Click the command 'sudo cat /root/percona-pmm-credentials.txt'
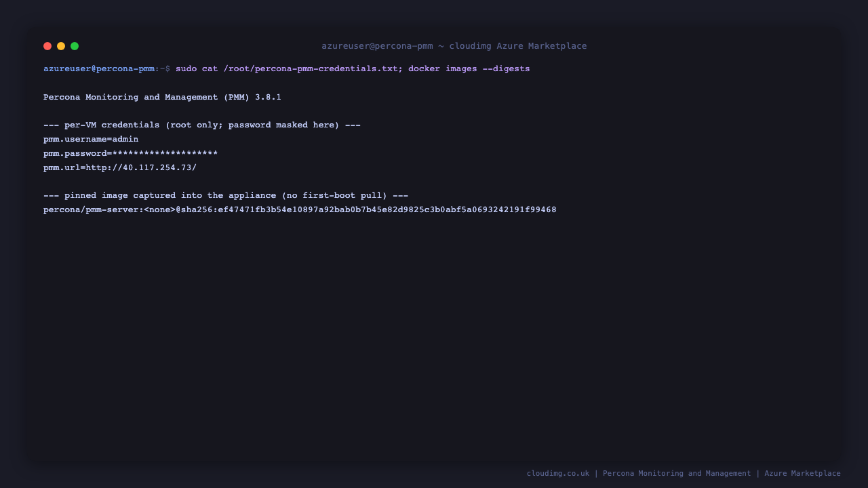 point(287,68)
